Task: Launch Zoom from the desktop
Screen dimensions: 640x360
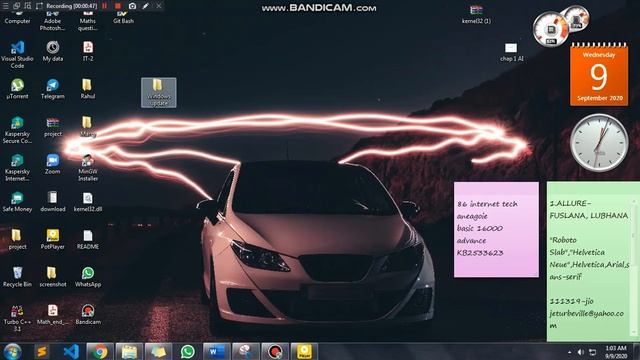Action: [53, 164]
